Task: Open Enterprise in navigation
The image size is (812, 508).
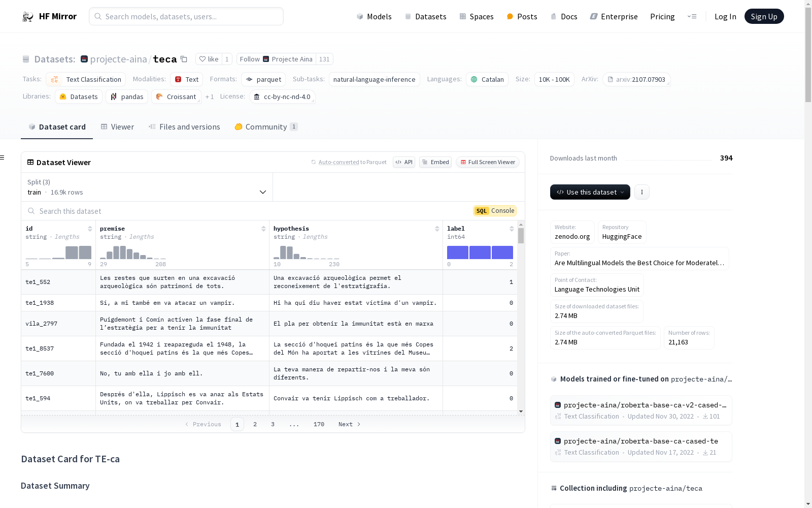Action: tap(614, 17)
